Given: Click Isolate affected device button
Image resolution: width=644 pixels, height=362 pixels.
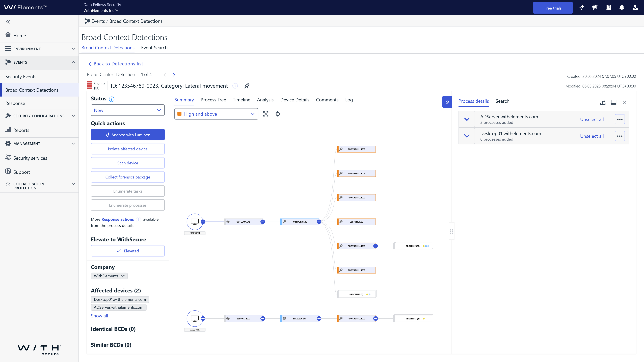Looking at the screenshot, I should [127, 149].
